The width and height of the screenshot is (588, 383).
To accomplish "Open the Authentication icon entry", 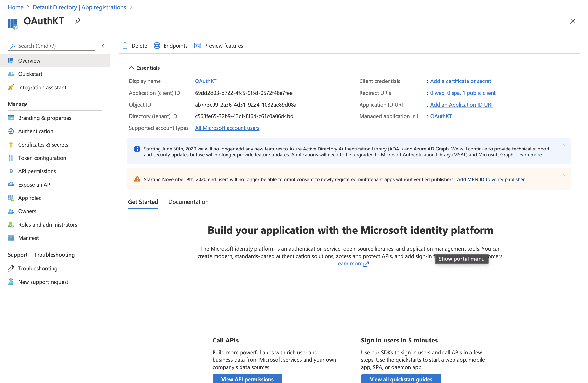I will click(11, 131).
